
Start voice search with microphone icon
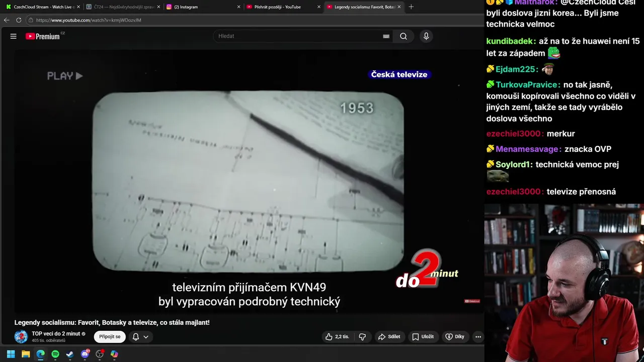point(426,36)
